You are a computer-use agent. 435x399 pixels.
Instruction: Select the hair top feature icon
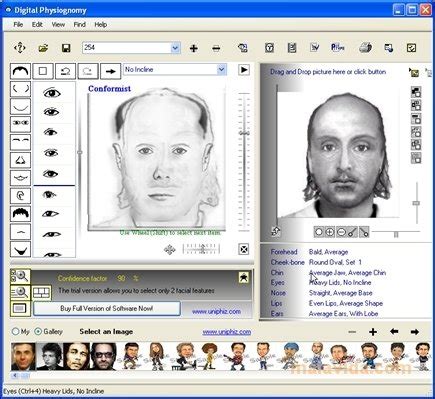pos(21,71)
